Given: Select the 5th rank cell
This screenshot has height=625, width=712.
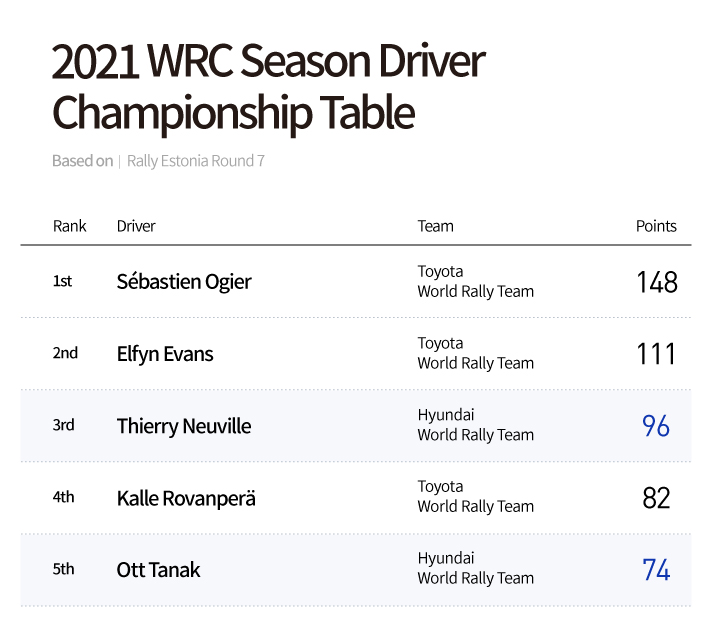Looking at the screenshot, I should point(63,570).
